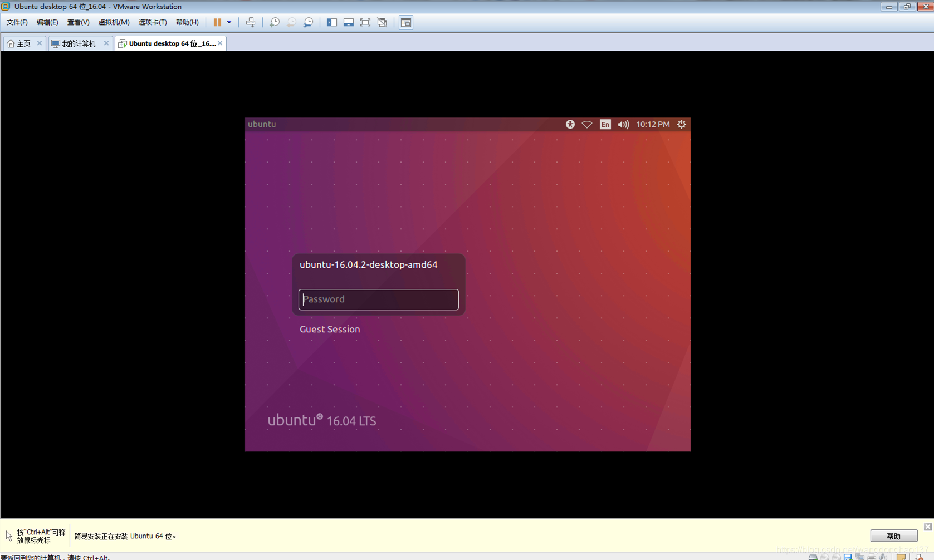Select the Guest Session login option
Viewport: 934px width, 560px height.
[330, 329]
